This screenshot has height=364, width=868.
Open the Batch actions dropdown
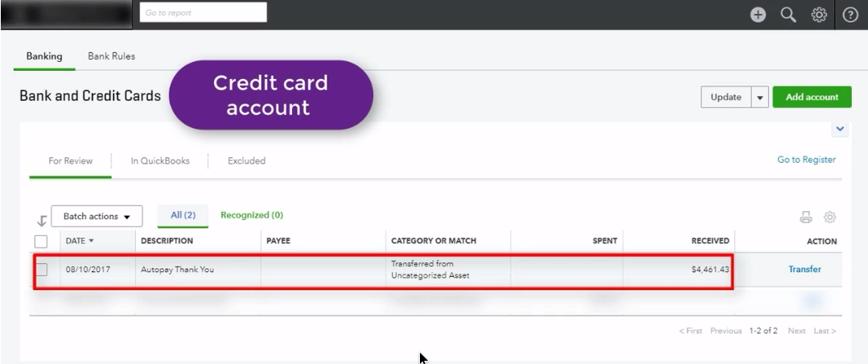(x=97, y=216)
